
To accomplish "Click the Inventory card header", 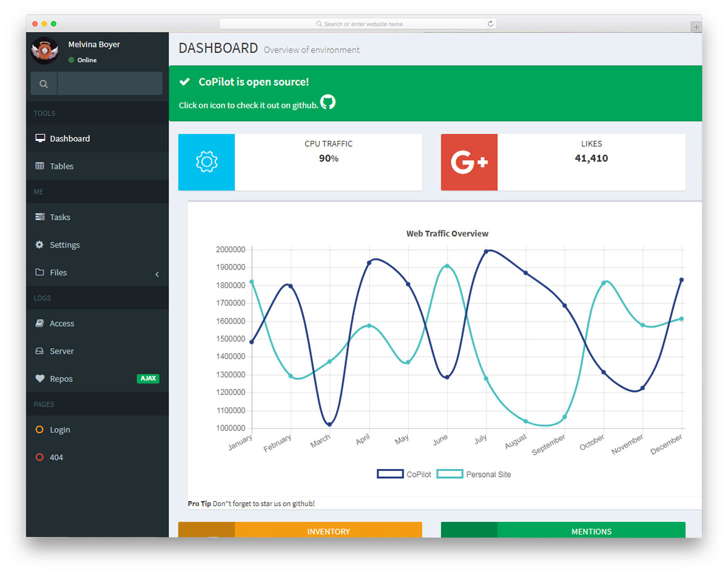I will 328,531.
